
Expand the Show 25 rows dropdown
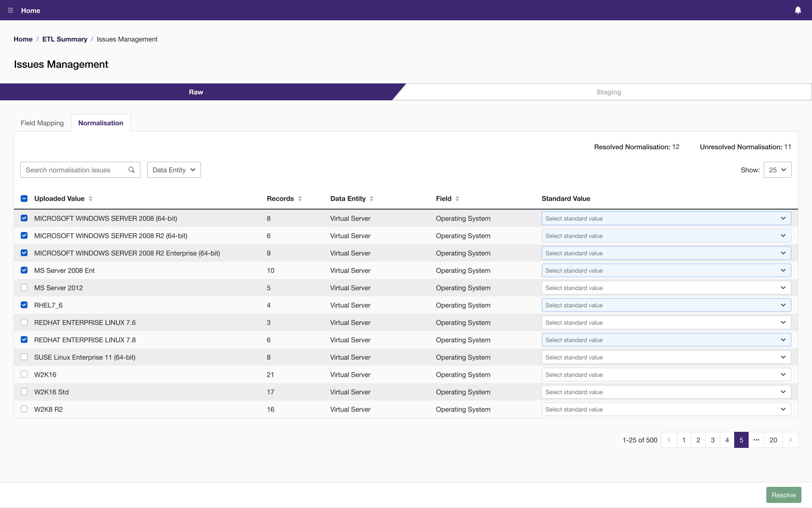pyautogui.click(x=777, y=170)
